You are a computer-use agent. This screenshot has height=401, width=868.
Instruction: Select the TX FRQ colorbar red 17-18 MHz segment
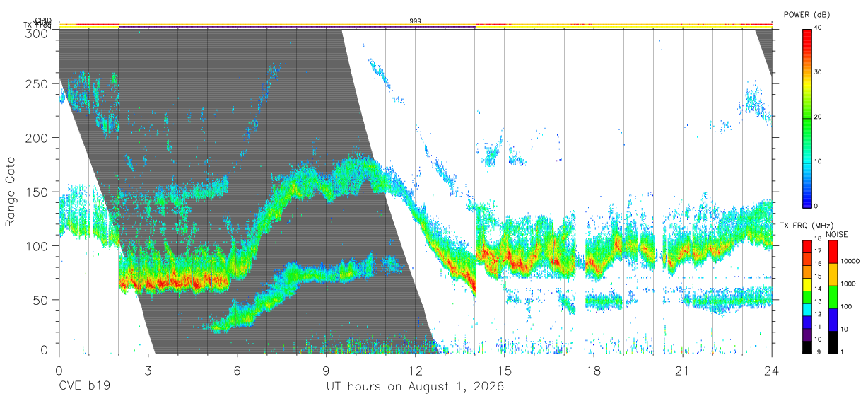tap(807, 246)
